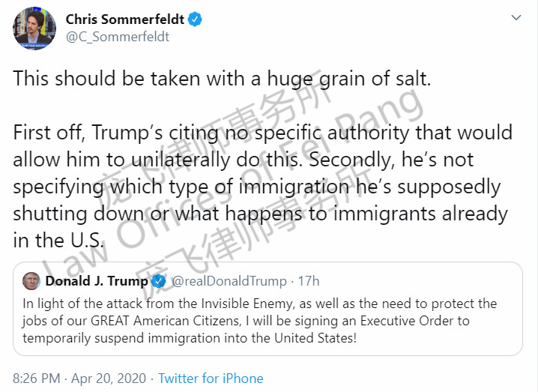Click the line starting "First off, Trump's citing"
Image resolution: width=538 pixels, height=392 pixels.
coord(262,133)
